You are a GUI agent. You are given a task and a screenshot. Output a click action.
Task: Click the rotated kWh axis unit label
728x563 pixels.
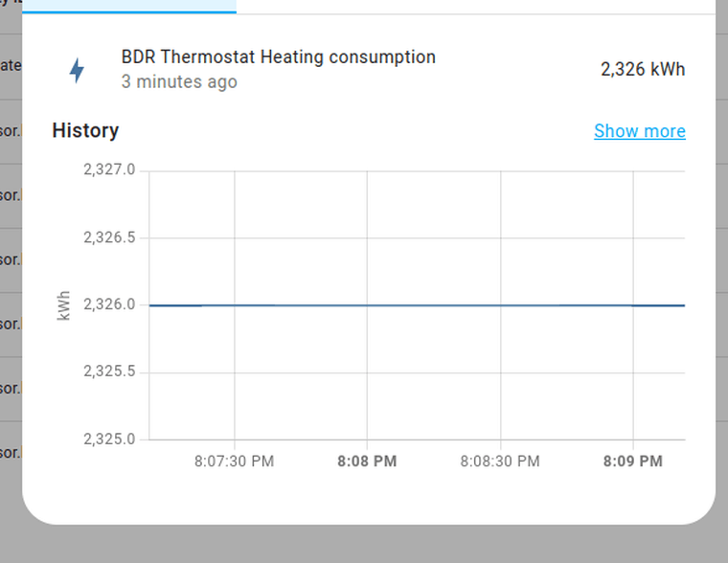click(x=63, y=305)
